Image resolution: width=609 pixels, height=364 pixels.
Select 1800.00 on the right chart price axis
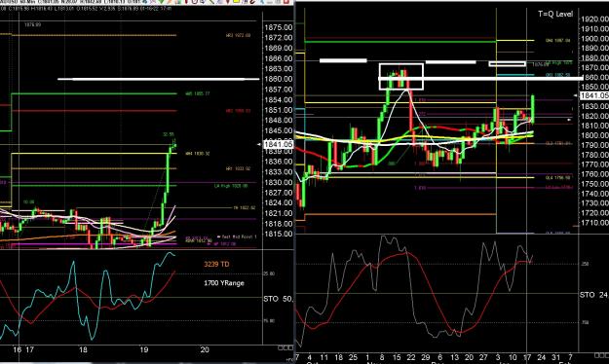tap(594, 135)
